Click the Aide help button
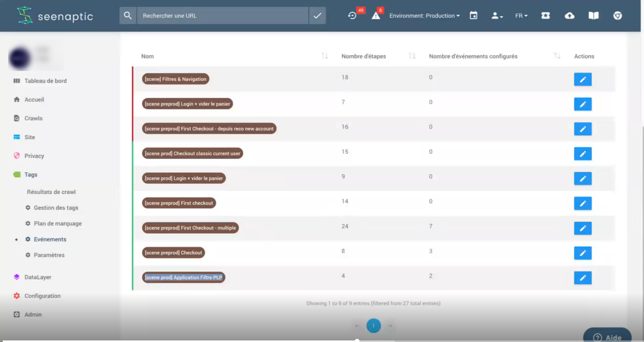 (608, 337)
